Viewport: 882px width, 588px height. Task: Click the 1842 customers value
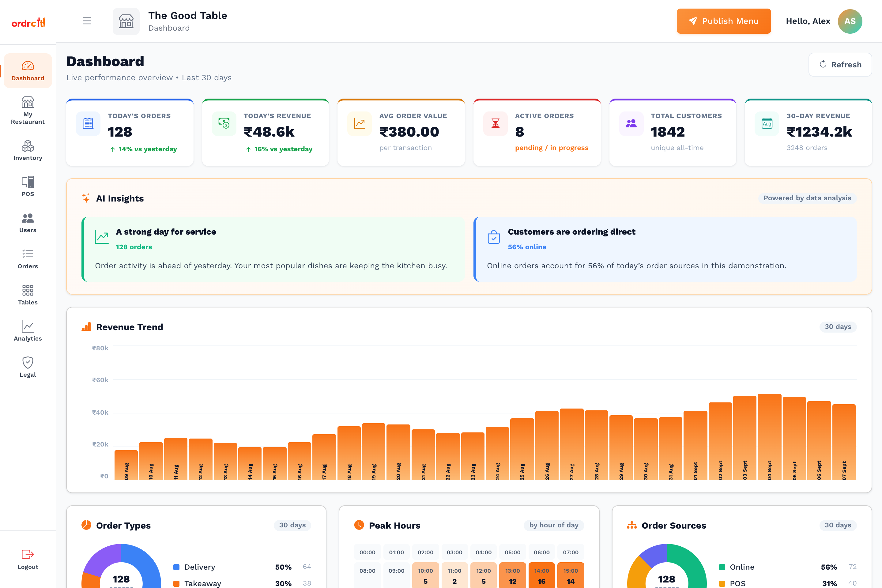click(x=668, y=132)
